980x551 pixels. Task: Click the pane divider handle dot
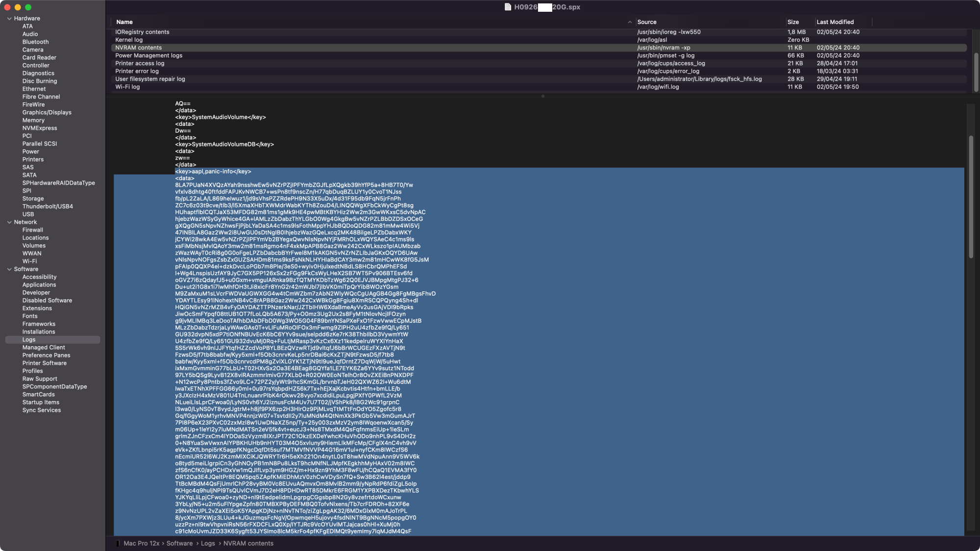pyautogui.click(x=542, y=96)
